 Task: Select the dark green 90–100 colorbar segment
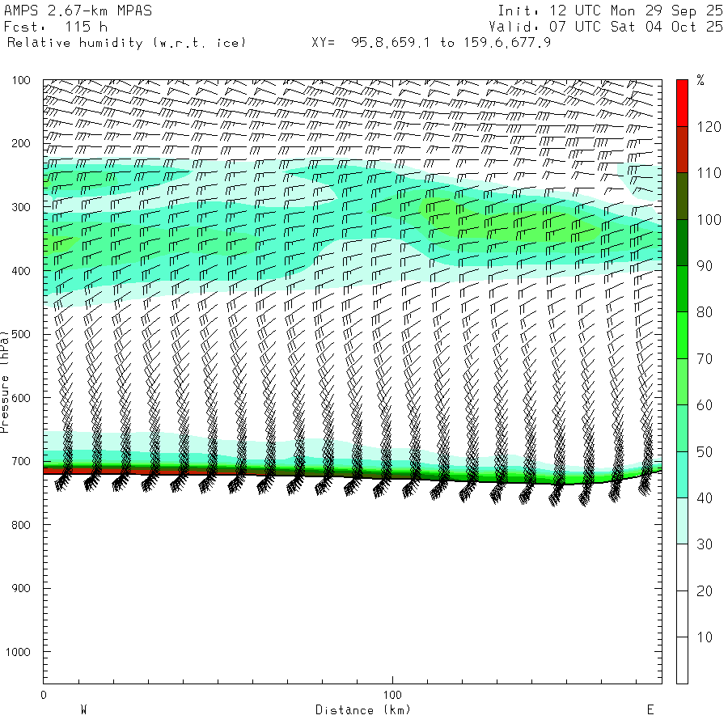tap(682, 243)
